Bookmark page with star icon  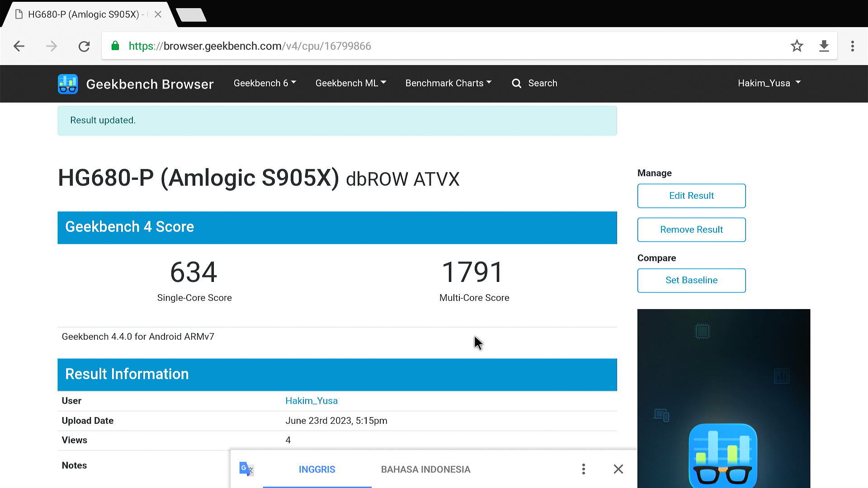point(797,46)
